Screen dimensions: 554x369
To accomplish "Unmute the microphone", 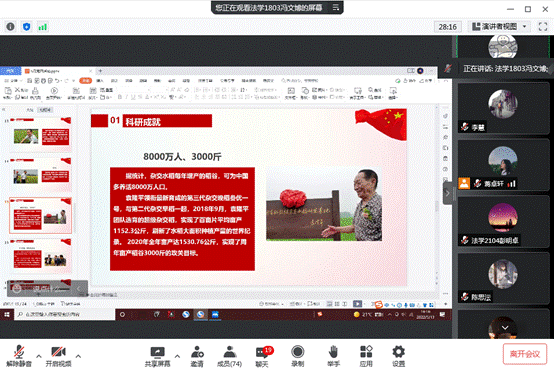I will point(19,356).
